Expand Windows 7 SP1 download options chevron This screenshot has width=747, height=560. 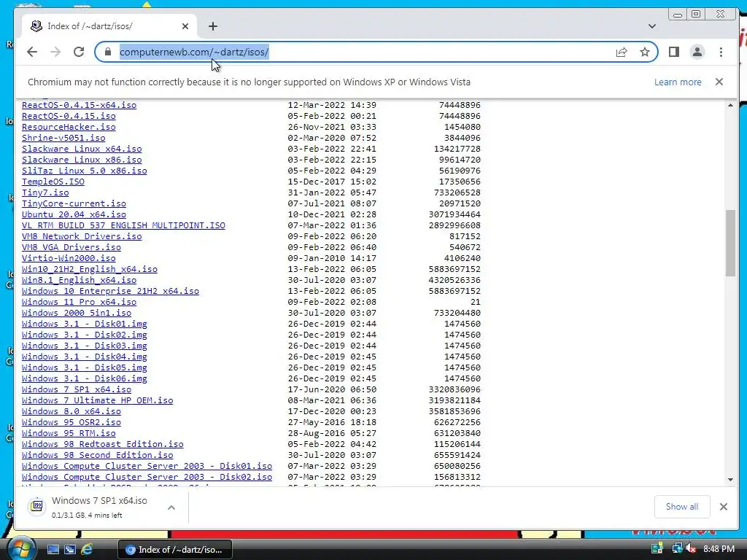coord(171,507)
